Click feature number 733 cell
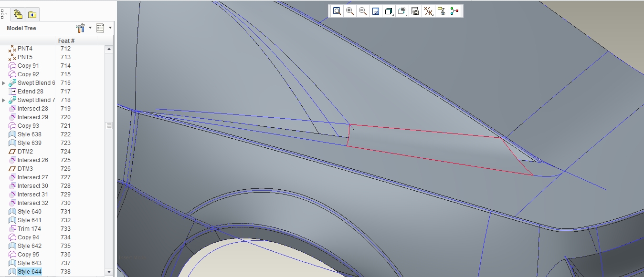Viewport: 644px width, 277px height. [x=65, y=229]
